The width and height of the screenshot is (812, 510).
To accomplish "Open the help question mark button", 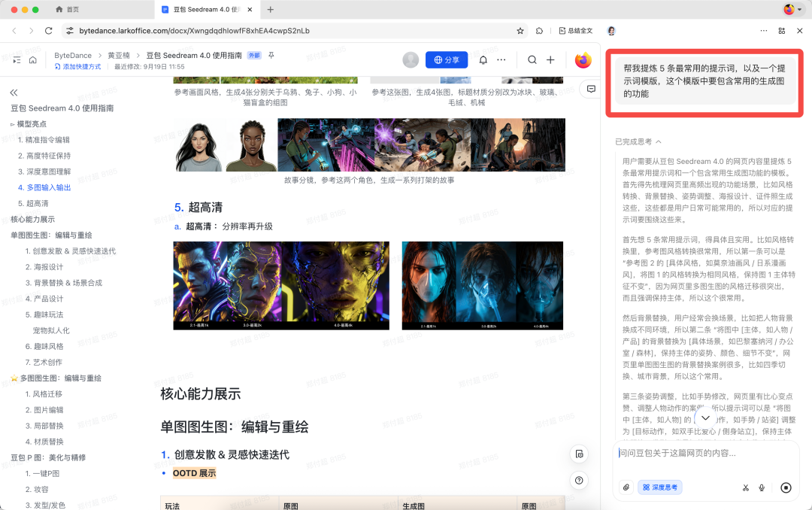I will tap(579, 481).
